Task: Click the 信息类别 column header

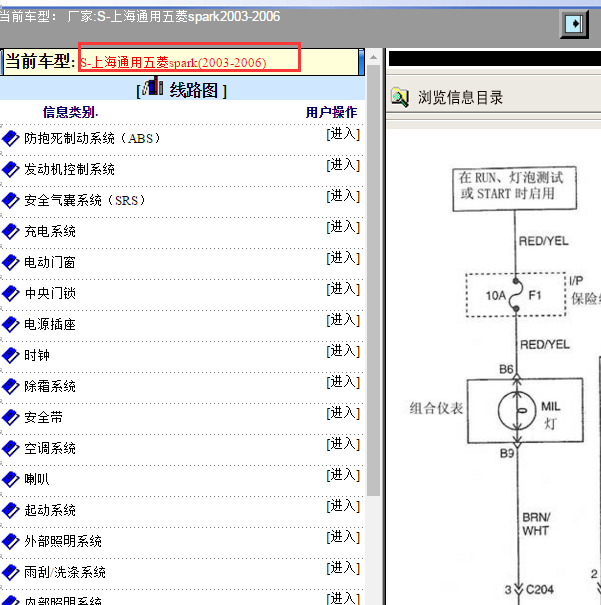Action: 70,112
